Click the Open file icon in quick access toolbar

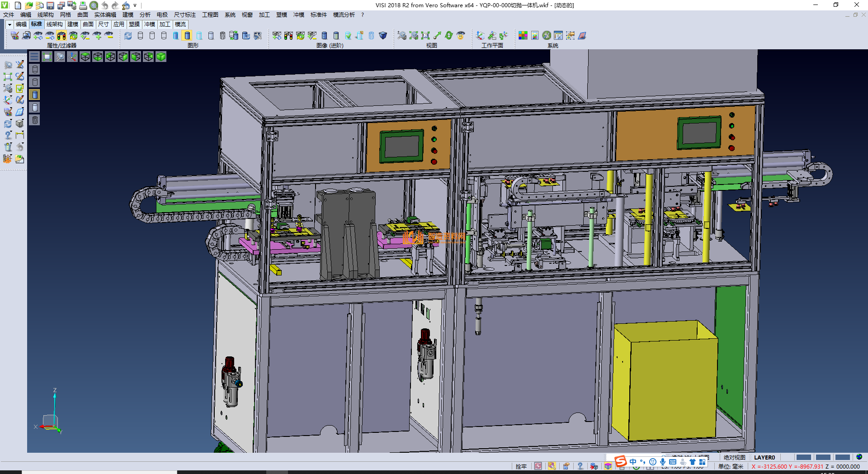pyautogui.click(x=28, y=5)
